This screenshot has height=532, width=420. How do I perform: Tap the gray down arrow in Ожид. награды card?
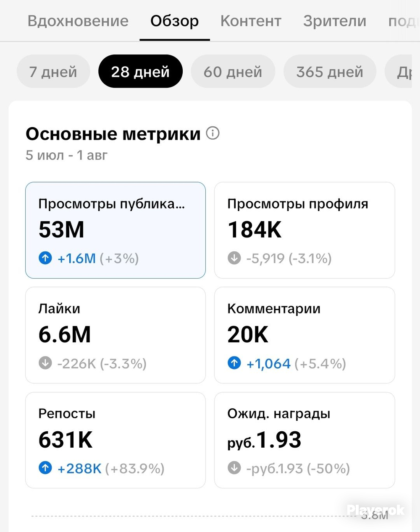click(234, 467)
